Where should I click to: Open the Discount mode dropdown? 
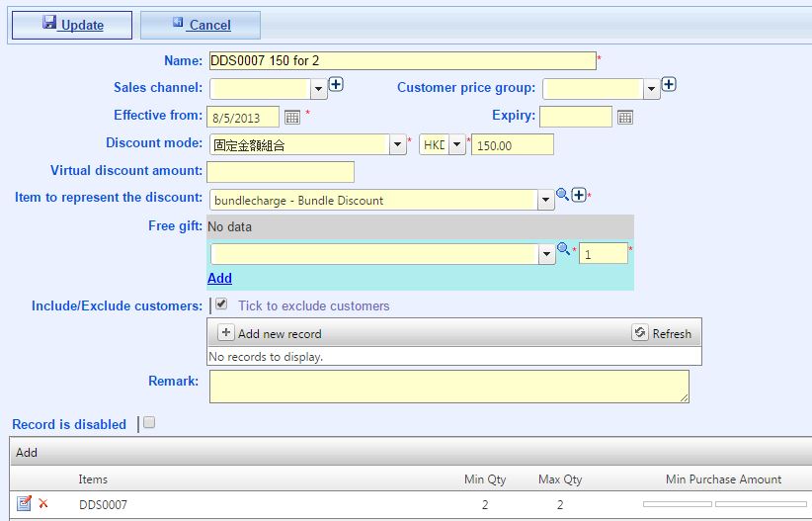point(397,144)
